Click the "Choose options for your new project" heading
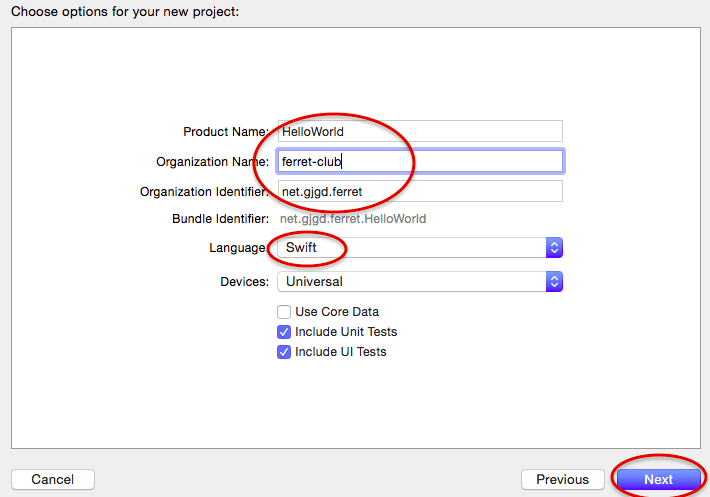This screenshot has width=710, height=497. 125,12
